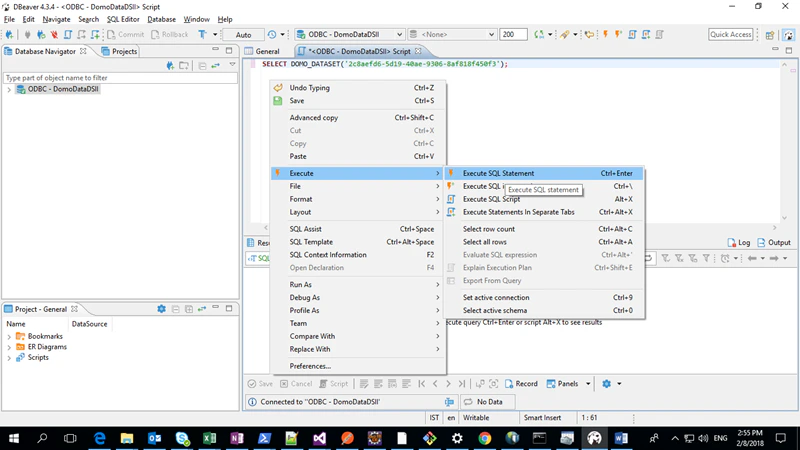Click the collapse all icon in Project panel
Image resolution: width=800 pixels, height=450 pixels.
176,309
